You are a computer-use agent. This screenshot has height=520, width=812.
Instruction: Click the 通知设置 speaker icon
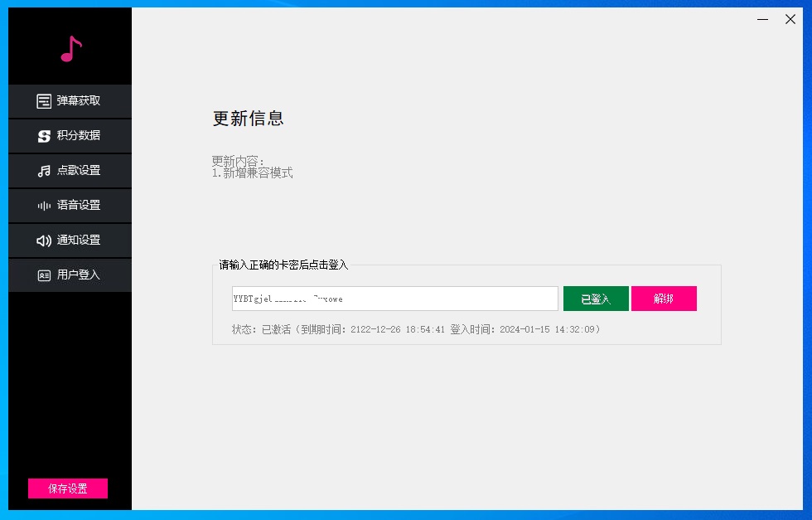(44, 241)
